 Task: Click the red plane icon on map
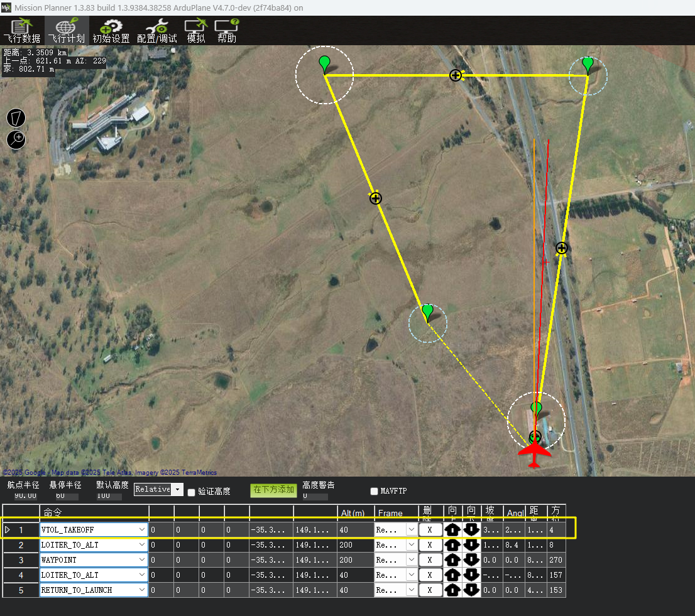pyautogui.click(x=534, y=453)
